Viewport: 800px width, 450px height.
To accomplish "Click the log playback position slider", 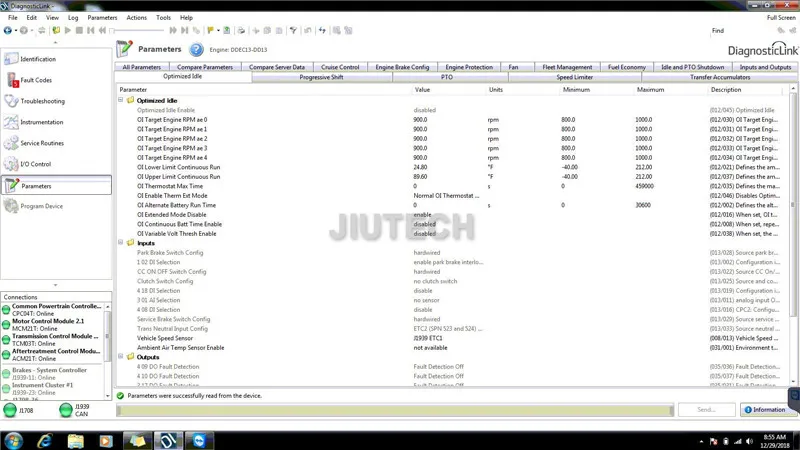I will click(x=138, y=31).
